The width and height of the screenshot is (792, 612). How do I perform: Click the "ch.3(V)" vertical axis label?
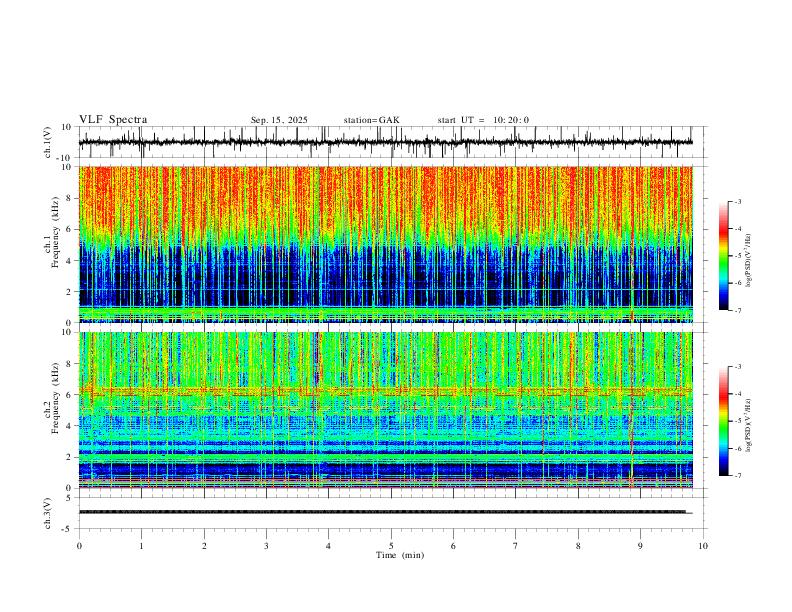(48, 513)
